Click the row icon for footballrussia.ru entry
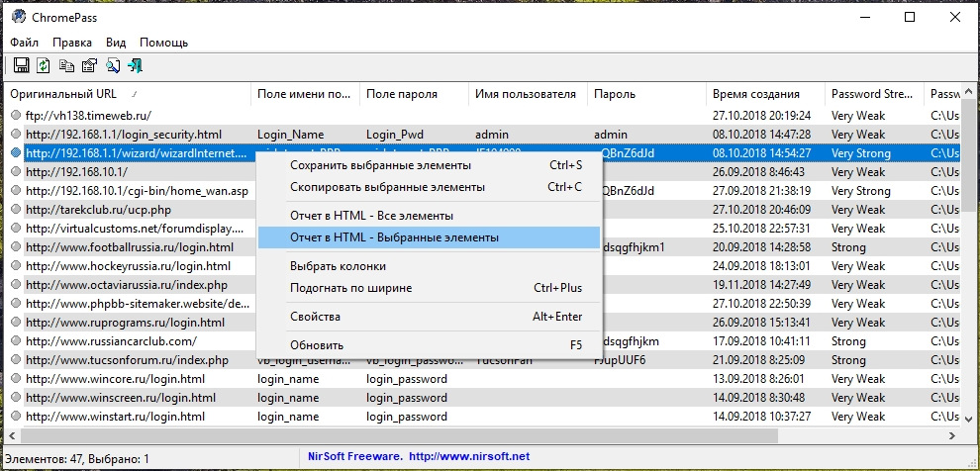The width and height of the screenshot is (980, 471). point(16,247)
